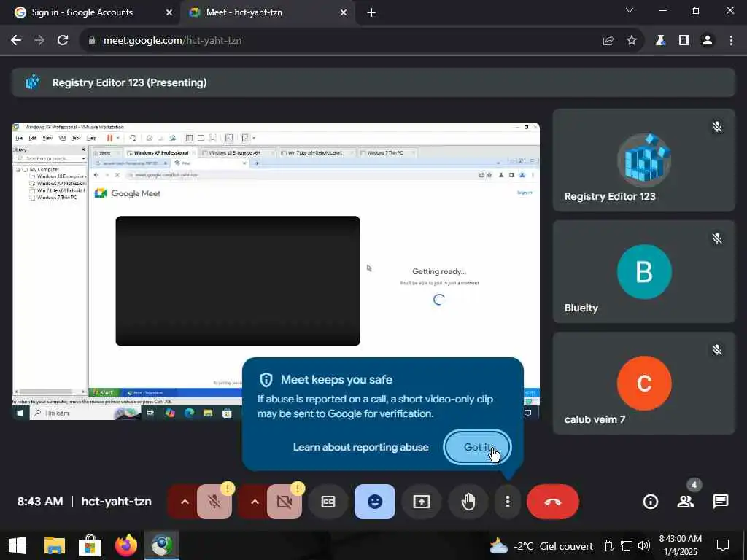The height and width of the screenshot is (560, 747).
Task: Bookmark this page with star icon
Action: coord(632,41)
